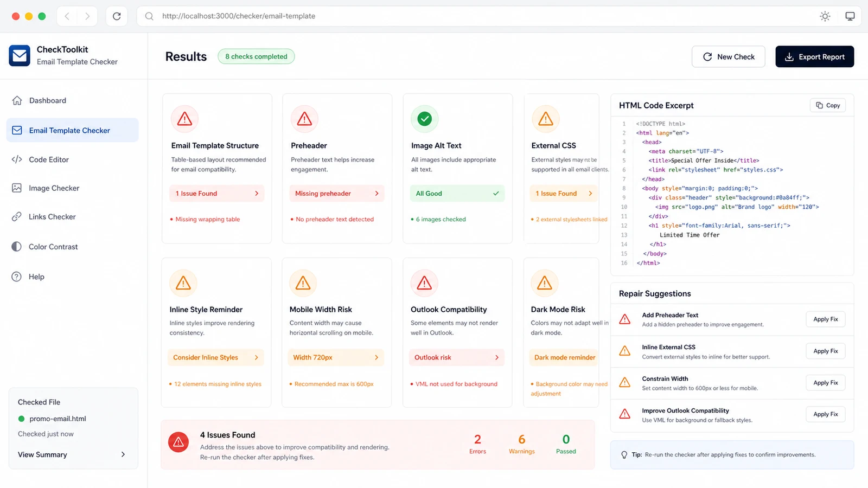Viewport: 868px width, 488px height.
Task: Click Email Template Structure error triangle icon
Action: [x=184, y=119]
